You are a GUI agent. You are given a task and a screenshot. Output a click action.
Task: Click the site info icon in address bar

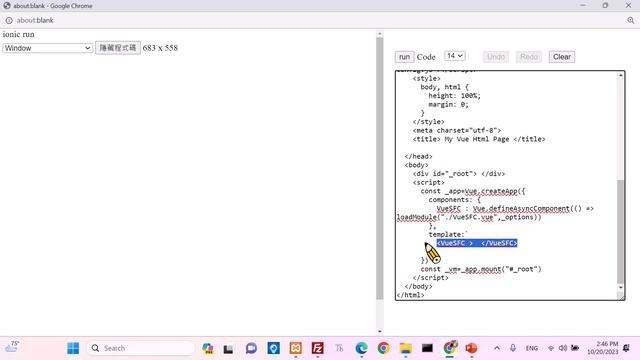pyautogui.click(x=9, y=20)
